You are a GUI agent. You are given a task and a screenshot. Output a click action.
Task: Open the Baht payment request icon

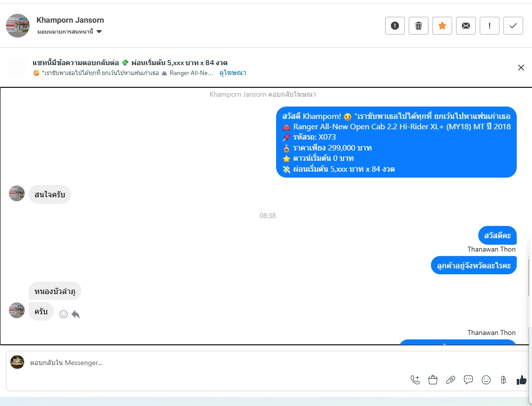[503, 380]
